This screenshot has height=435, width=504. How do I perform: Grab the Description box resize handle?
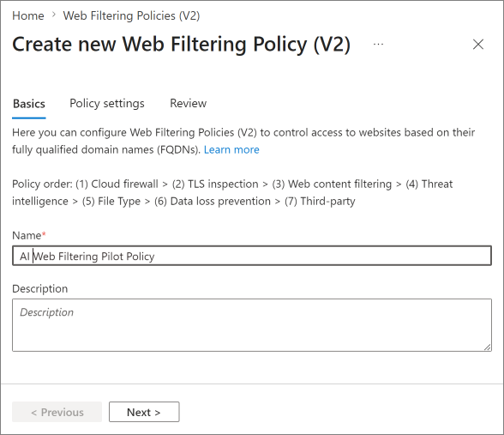(487, 347)
